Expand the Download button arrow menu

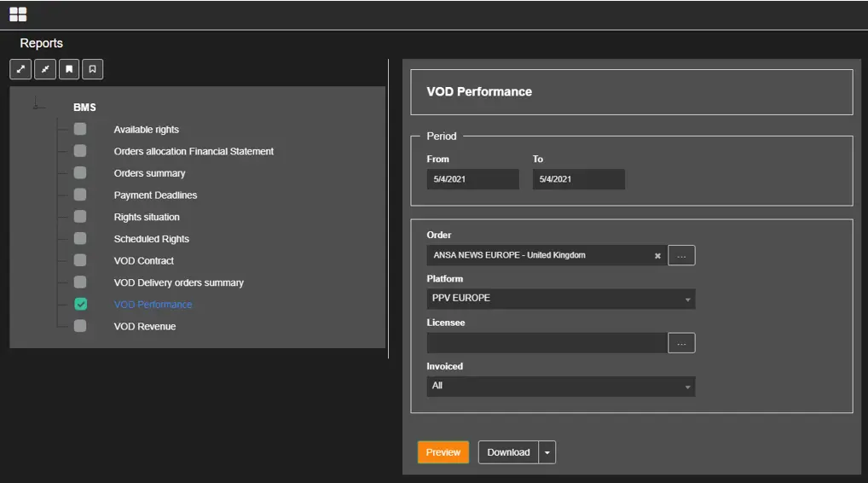click(x=547, y=452)
